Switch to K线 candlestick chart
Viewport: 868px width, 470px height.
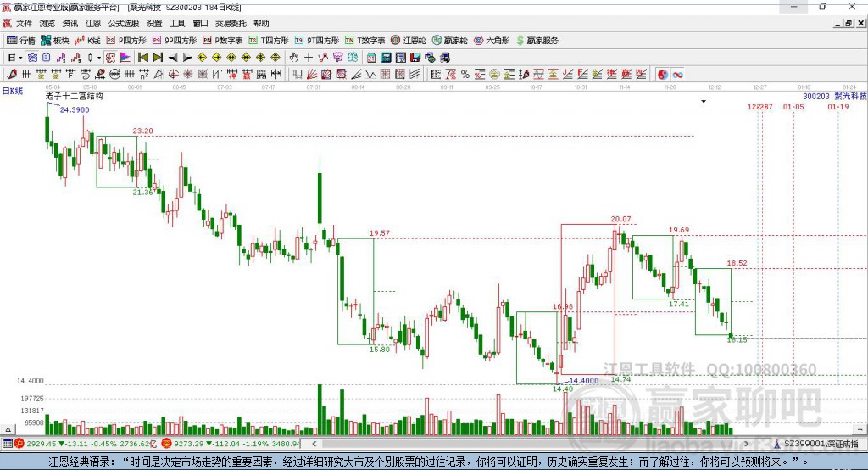pyautogui.click(x=87, y=41)
